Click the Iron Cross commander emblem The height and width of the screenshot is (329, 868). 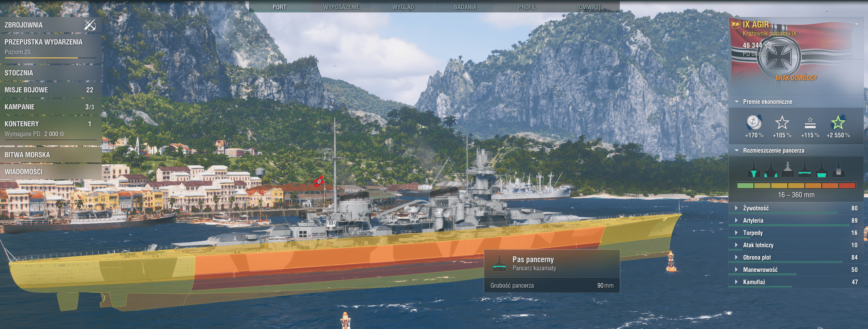click(x=779, y=57)
